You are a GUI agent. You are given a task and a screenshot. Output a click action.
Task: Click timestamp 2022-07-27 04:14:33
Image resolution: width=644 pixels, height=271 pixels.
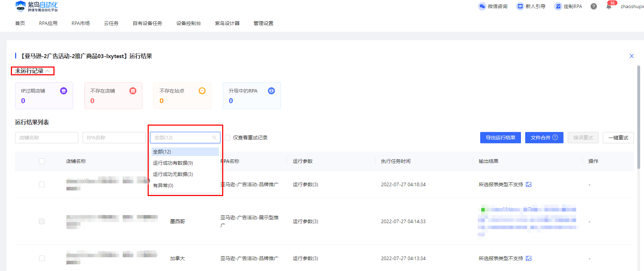point(403,221)
